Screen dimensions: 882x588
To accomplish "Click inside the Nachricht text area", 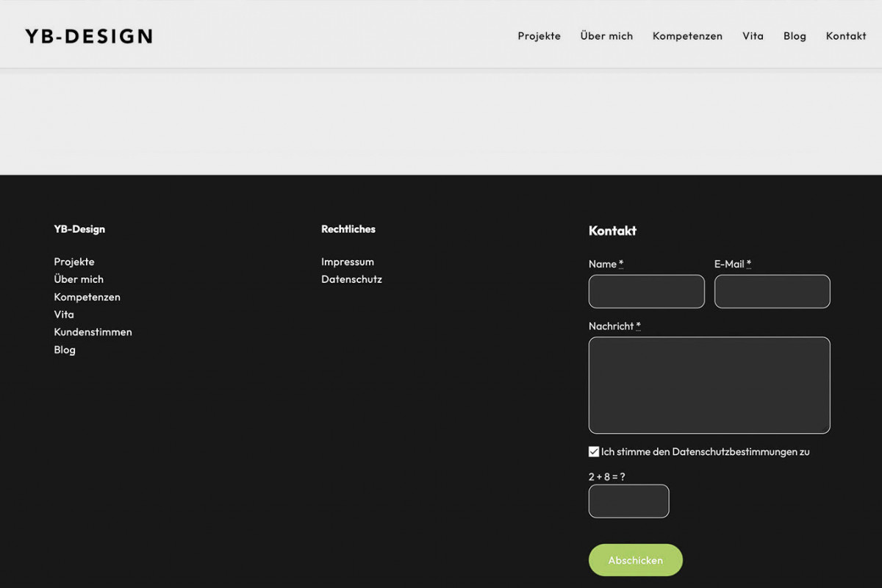I will [709, 385].
